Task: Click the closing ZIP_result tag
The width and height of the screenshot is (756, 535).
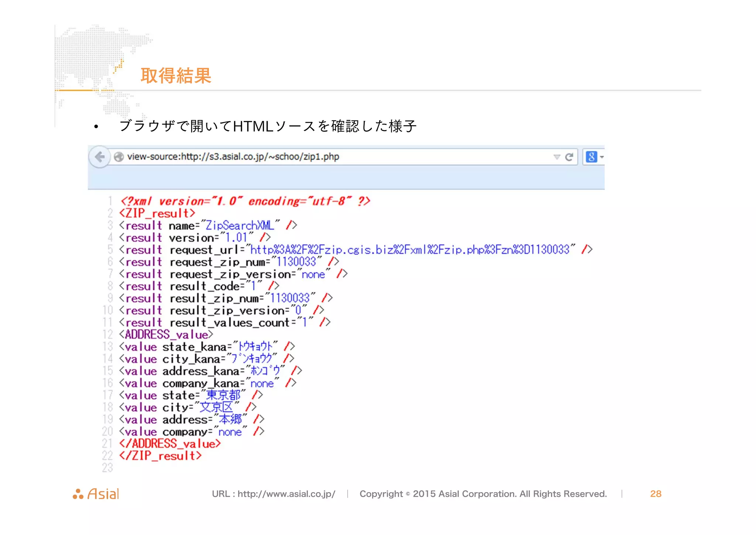Action: pyautogui.click(x=161, y=456)
